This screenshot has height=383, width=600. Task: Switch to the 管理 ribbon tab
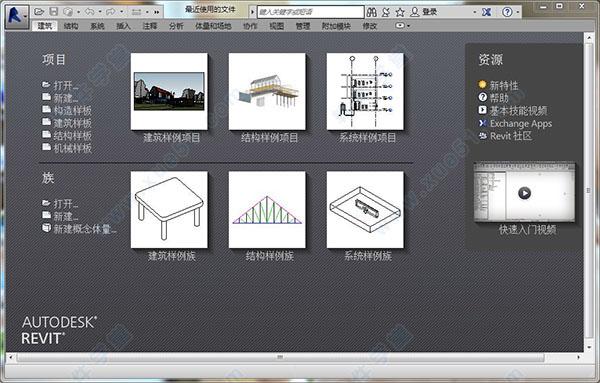click(x=303, y=26)
